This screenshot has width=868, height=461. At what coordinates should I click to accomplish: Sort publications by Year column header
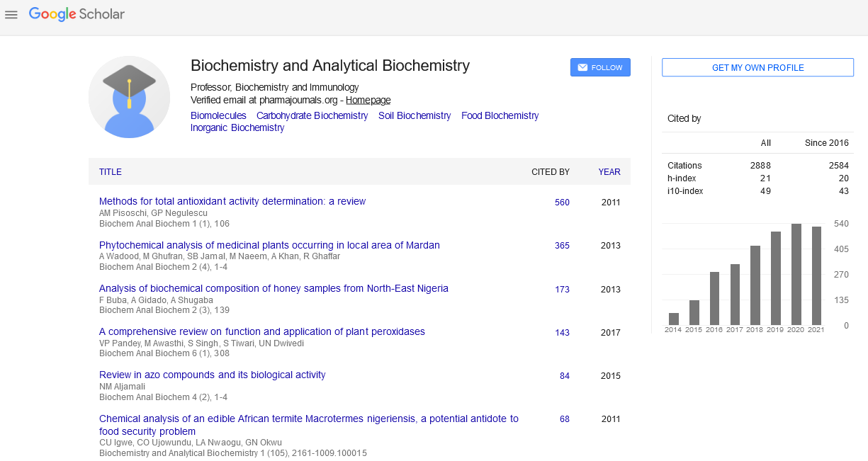point(609,172)
